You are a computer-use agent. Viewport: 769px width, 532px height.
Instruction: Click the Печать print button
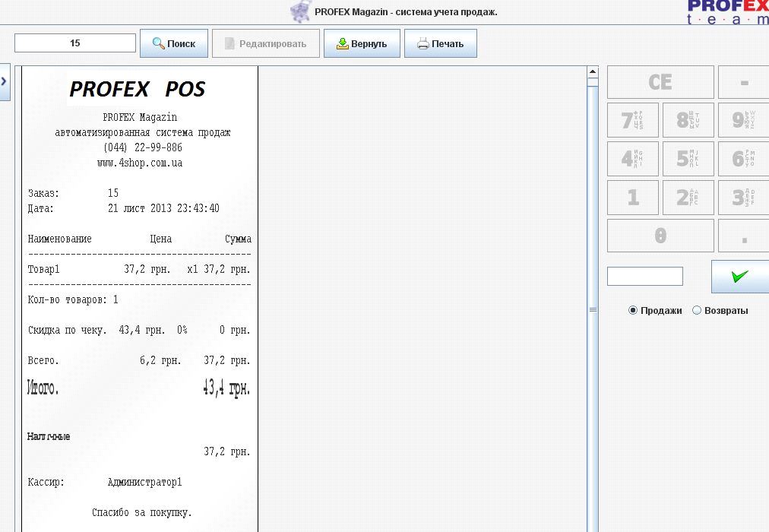coord(441,43)
